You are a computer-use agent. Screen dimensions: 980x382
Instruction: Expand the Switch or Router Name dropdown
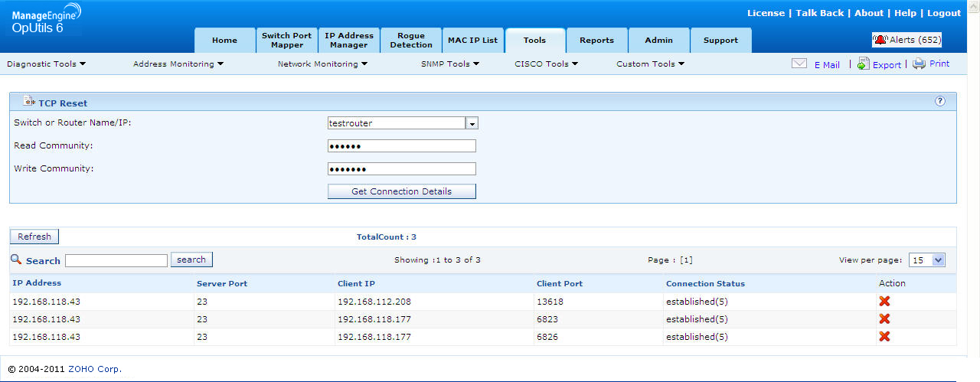point(472,123)
